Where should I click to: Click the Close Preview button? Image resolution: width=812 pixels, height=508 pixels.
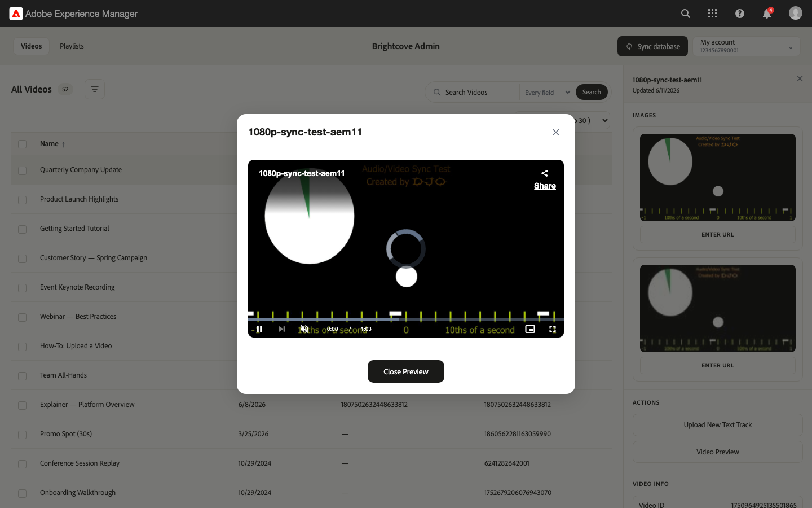[406, 371]
